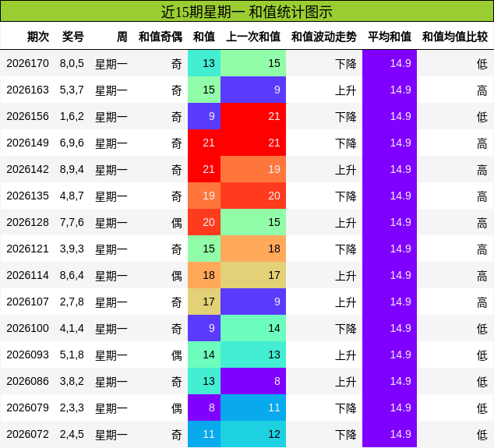Image resolution: width=494 pixels, height=448 pixels.
Task: Click the 和值 cell 14 in row 2026093
Action: tap(204, 355)
